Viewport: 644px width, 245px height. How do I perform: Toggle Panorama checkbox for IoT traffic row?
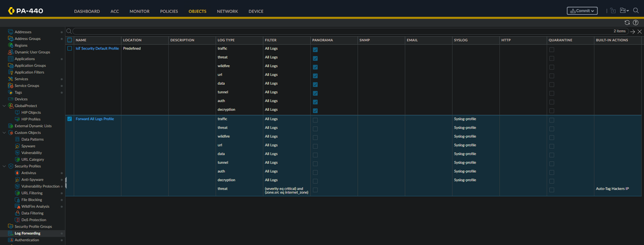[315, 50]
